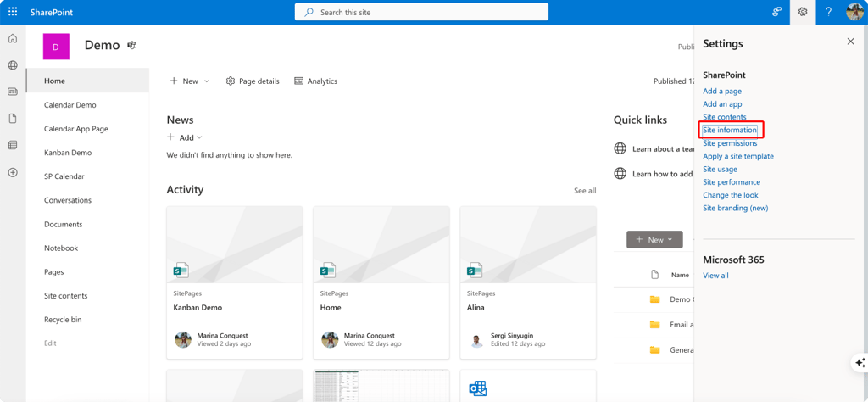Click the Alina card title

[476, 307]
